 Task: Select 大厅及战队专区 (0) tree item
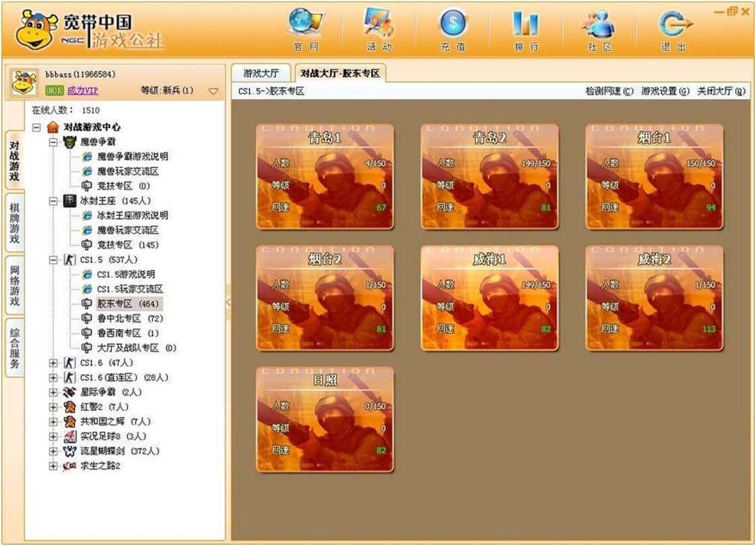click(x=136, y=348)
